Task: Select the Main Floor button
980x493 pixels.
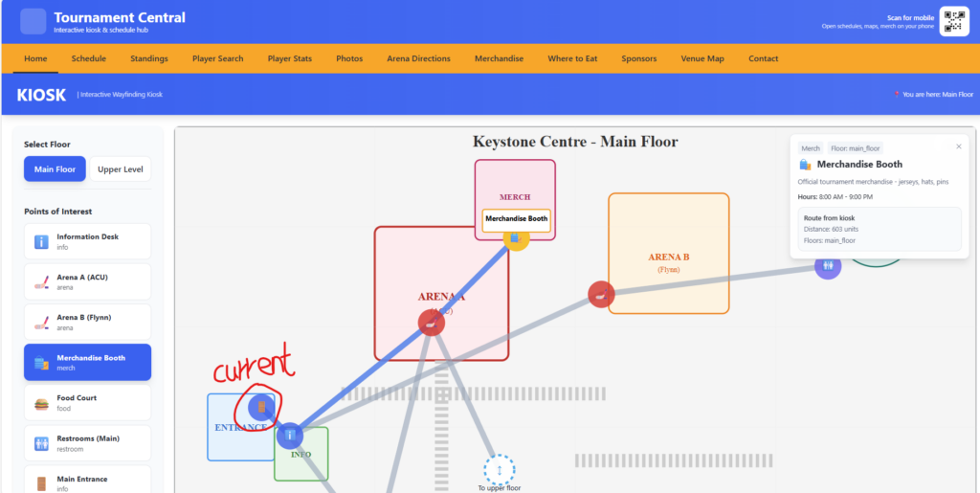Action: coord(55,169)
